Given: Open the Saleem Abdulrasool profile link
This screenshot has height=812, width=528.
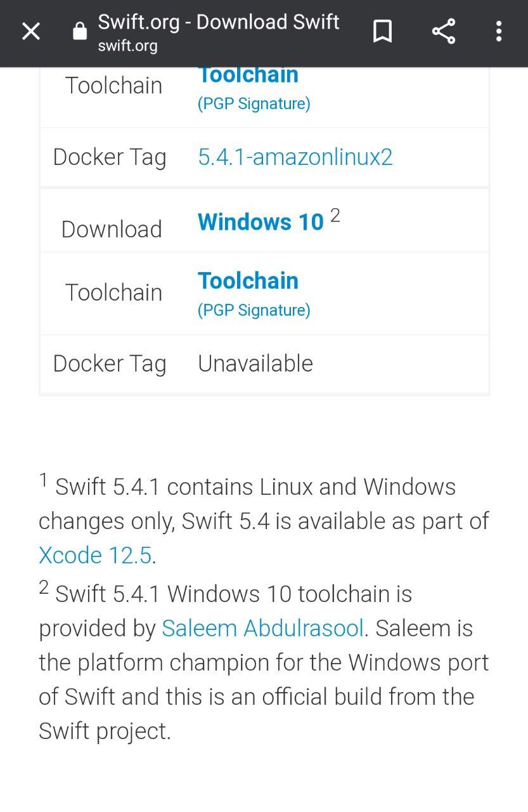Looking at the screenshot, I should (263, 628).
